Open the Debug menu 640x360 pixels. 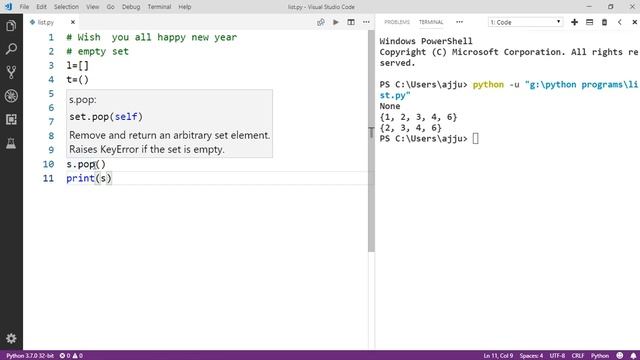point(131,7)
